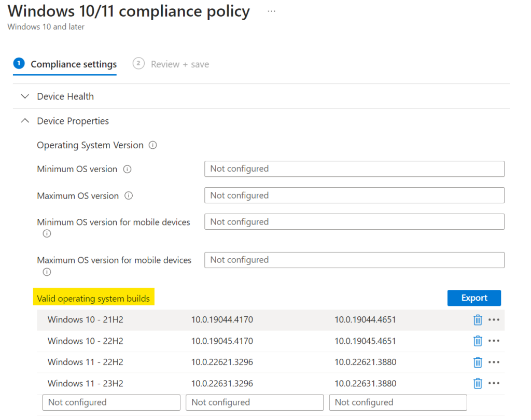Click the ellipsis beside the policy title
The height and width of the screenshot is (420, 531).
(x=271, y=10)
